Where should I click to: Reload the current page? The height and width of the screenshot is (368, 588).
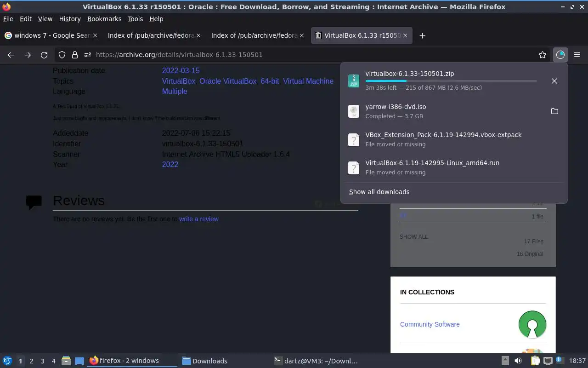[x=44, y=55]
